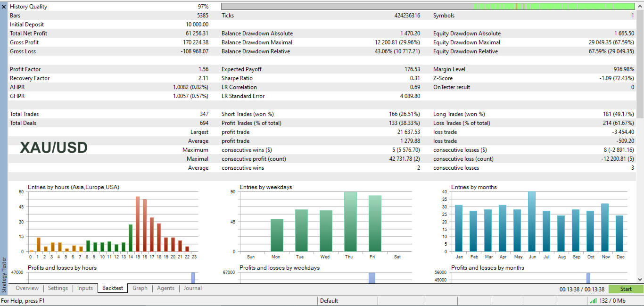644x306 pixels.
Task: Click the Bars value 5385
Action: click(203, 16)
